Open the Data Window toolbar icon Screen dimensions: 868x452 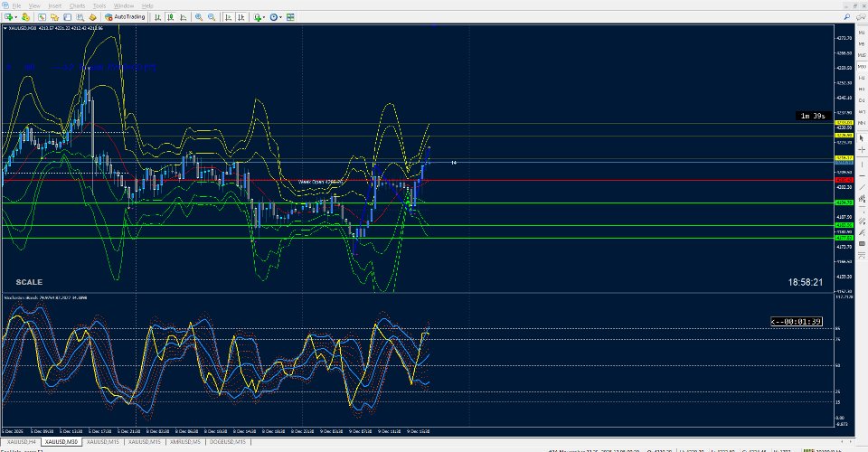pyautogui.click(x=68, y=17)
